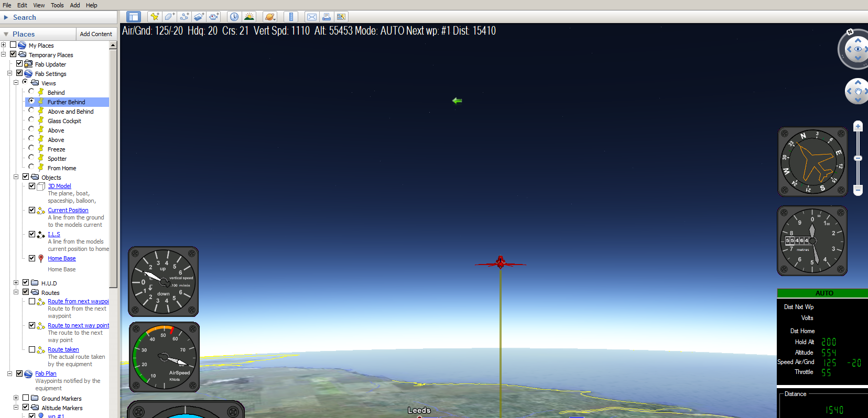The height and width of the screenshot is (418, 868).
Task: Check the Ground Markers checkbox
Action: (26, 398)
